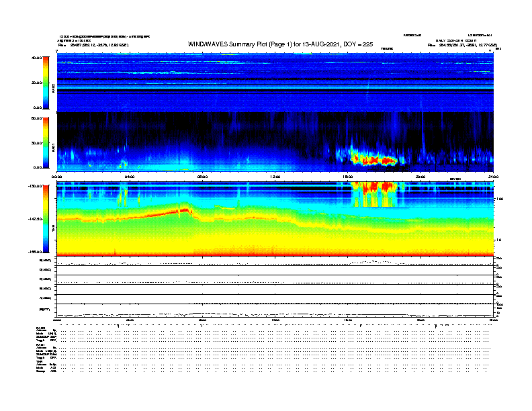Click the red burst columns in TNR panel
The height and width of the screenshot is (411, 532).
[x=375, y=194]
